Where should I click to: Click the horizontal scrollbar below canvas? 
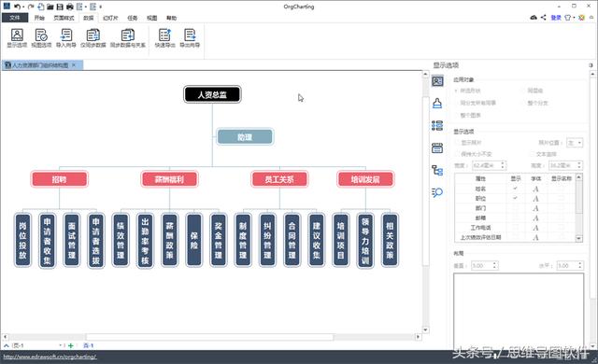click(x=209, y=337)
